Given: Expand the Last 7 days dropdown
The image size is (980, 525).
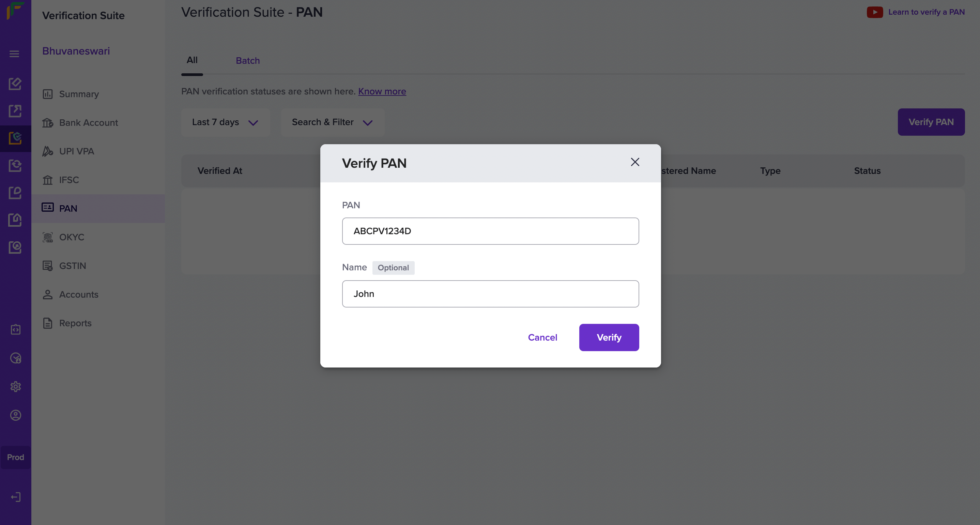Looking at the screenshot, I should (x=226, y=122).
